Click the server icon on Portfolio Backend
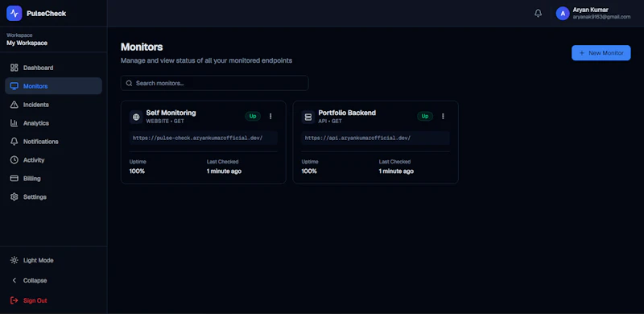 coord(308,117)
